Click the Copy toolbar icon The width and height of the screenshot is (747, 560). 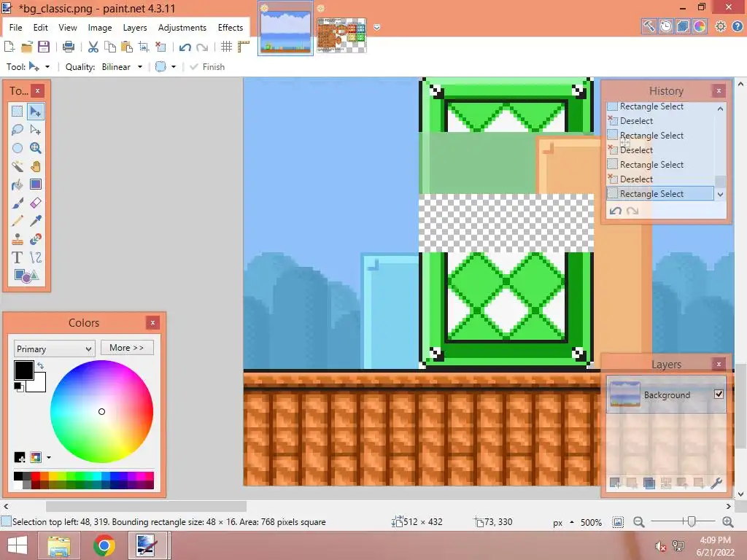pos(110,47)
